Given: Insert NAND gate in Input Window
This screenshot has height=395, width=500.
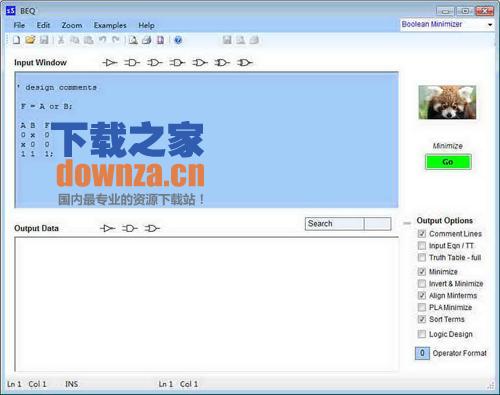Looking at the screenshot, I should 177,63.
